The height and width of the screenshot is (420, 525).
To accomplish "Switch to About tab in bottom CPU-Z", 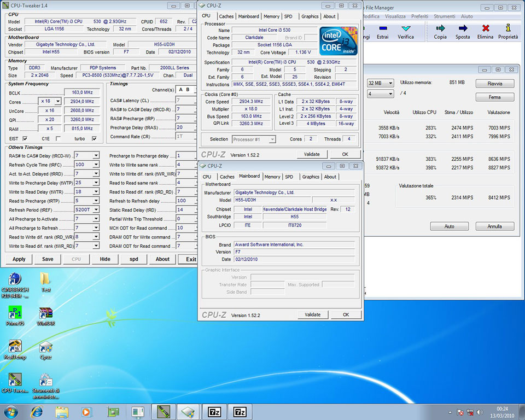I will (330, 177).
